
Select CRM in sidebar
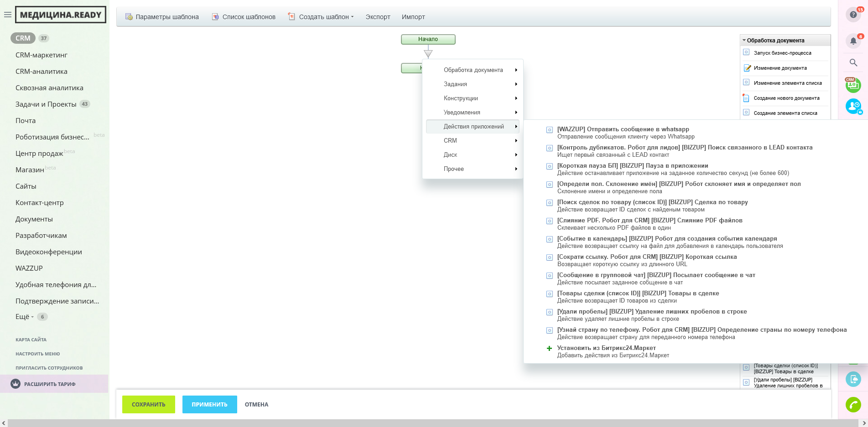tap(23, 38)
